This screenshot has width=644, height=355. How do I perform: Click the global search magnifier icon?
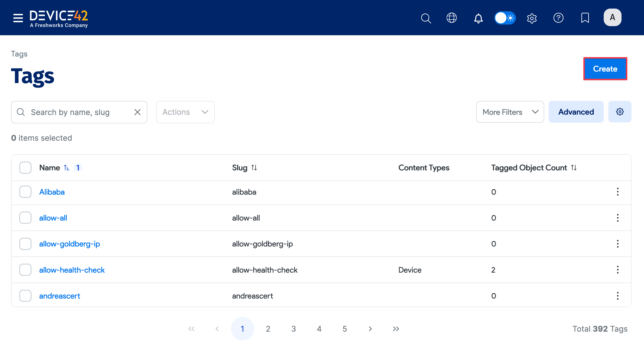coord(426,18)
